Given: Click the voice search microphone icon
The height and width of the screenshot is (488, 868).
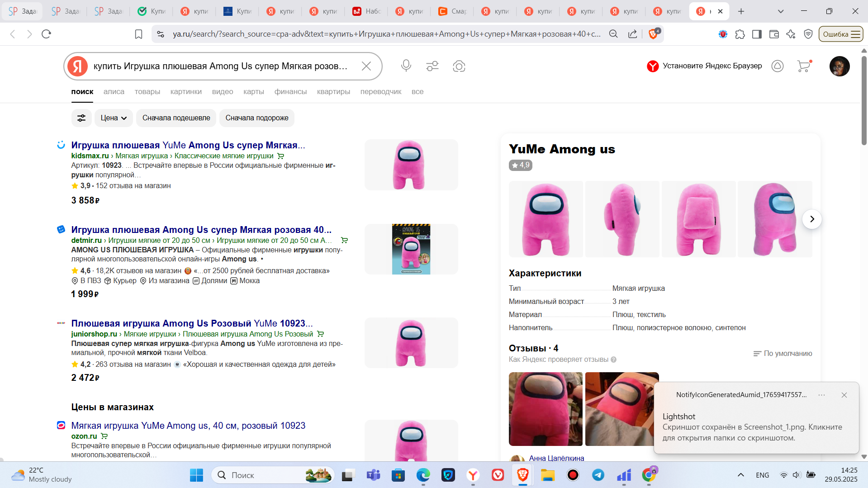Looking at the screenshot, I should (406, 66).
